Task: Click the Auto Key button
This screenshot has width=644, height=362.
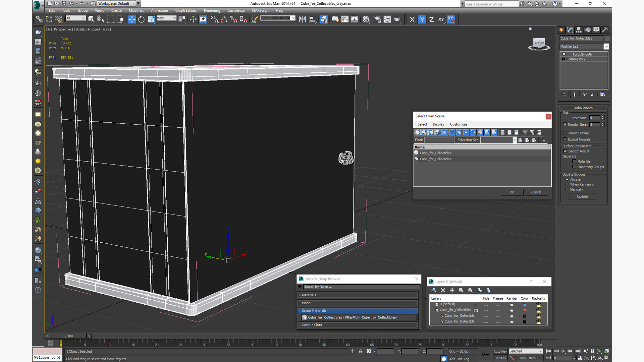Action: (500, 351)
